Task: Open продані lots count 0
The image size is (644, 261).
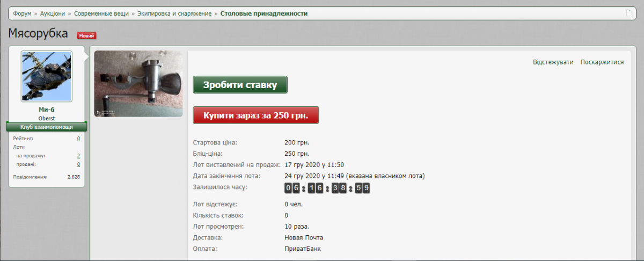Action: pyautogui.click(x=78, y=164)
